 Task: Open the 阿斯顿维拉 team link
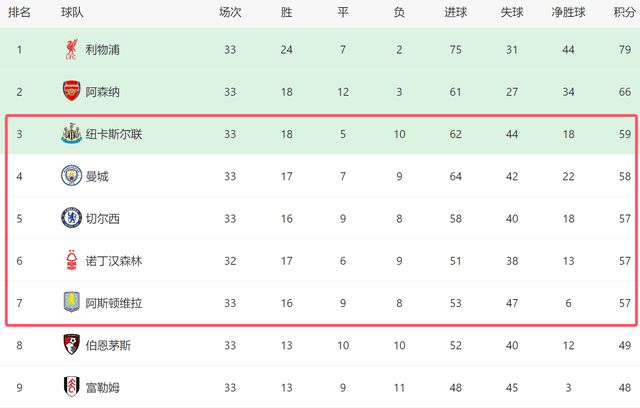coord(114,302)
